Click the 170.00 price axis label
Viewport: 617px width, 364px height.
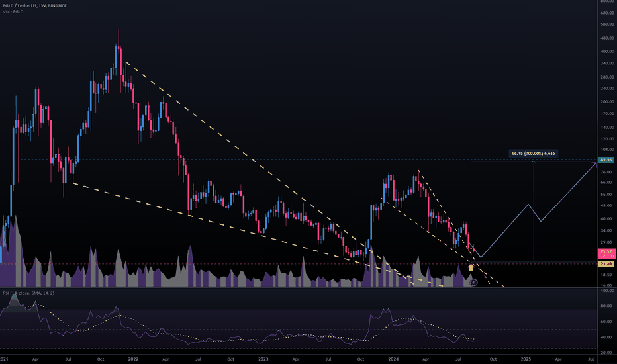pos(607,114)
